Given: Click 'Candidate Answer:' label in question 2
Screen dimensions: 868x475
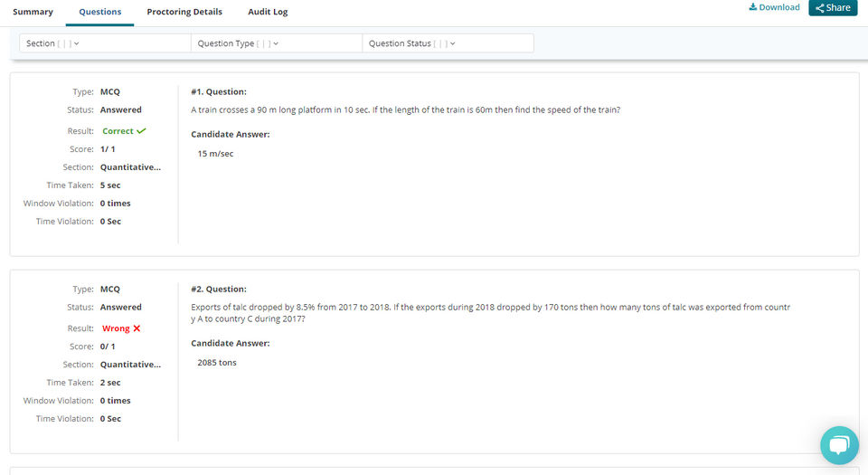Looking at the screenshot, I should pos(231,343).
